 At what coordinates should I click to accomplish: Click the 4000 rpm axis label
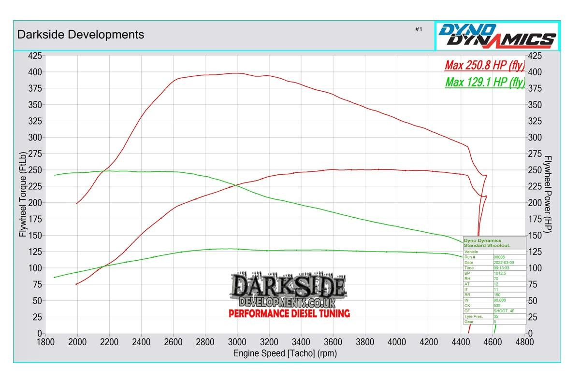(397, 342)
